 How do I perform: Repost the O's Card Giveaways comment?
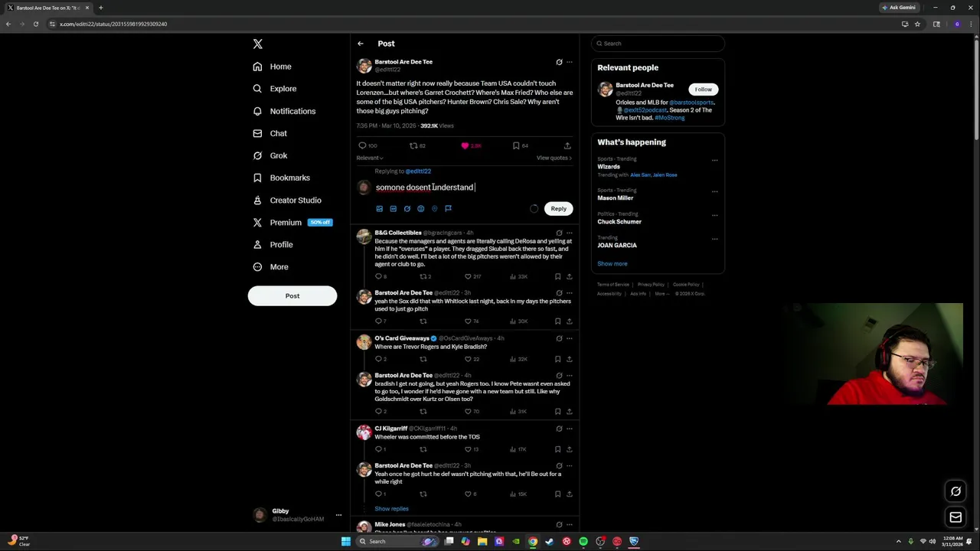423,359
